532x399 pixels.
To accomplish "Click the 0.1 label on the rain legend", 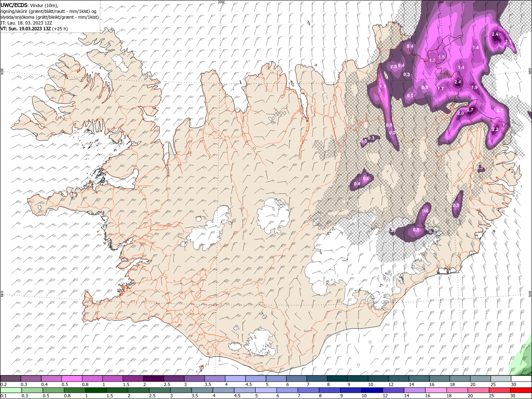I will click(3, 396).
